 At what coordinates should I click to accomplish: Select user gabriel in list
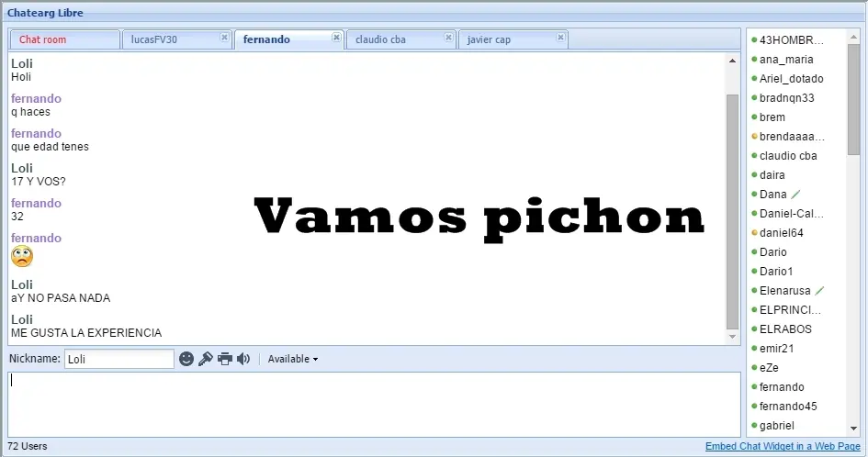[777, 426]
